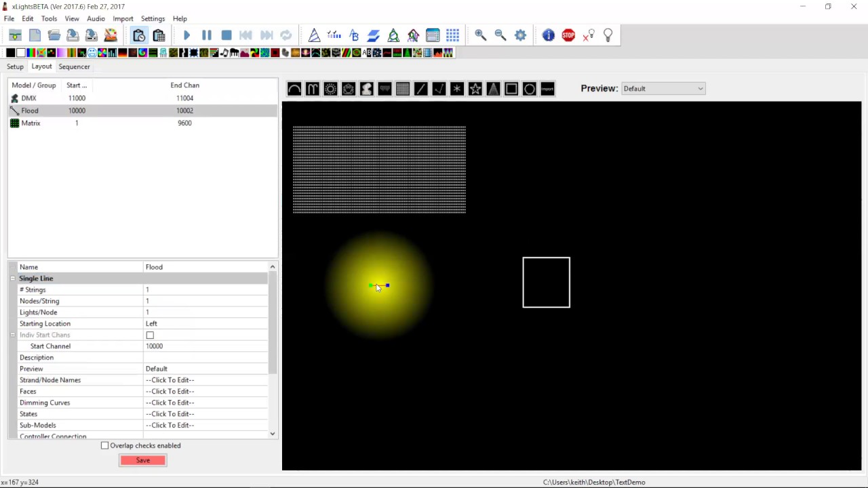Click the Model / Group column header
This screenshot has width=868, height=488.
click(34, 85)
